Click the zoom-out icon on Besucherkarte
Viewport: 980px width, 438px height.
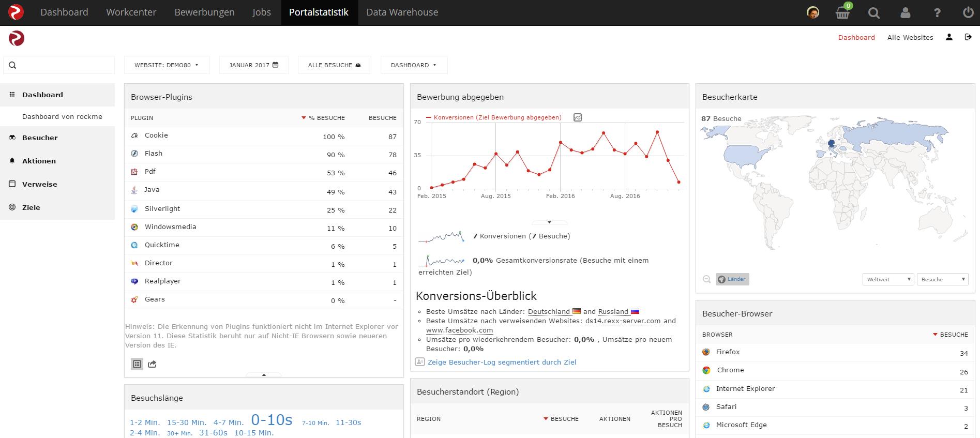706,279
